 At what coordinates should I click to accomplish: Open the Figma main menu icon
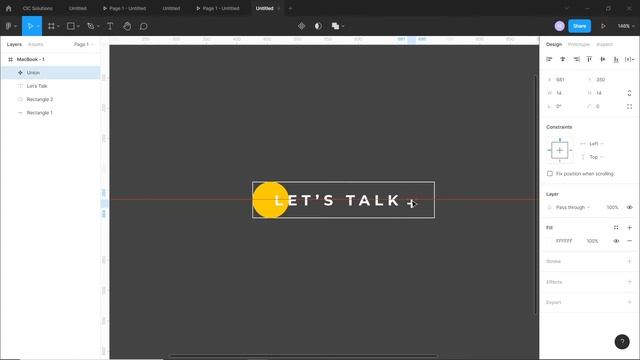click(x=9, y=26)
